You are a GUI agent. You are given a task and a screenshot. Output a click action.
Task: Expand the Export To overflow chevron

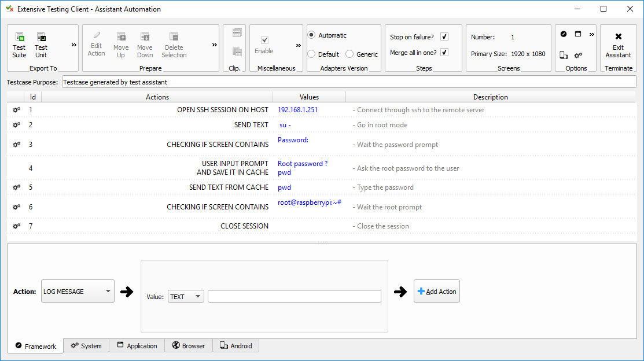[74, 45]
